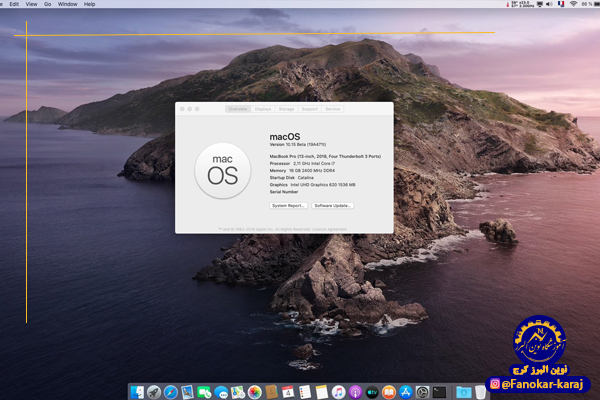Click the MacBook Pro model line
600x400 pixels.
pyautogui.click(x=325, y=156)
